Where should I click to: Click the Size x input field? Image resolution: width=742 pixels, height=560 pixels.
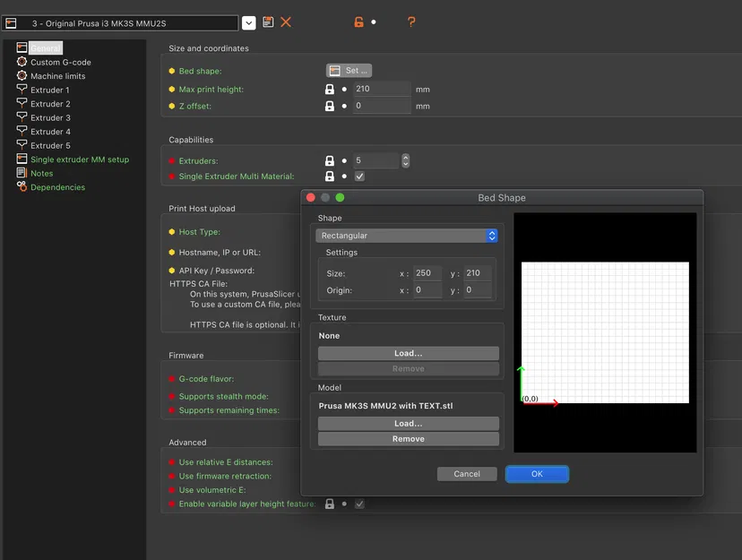tap(427, 273)
